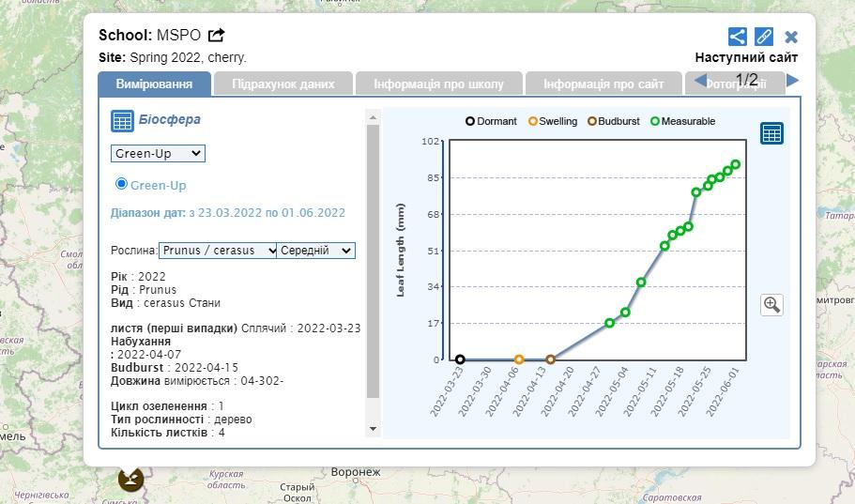Click the map marker below the popup
855x504 pixels.
130,478
